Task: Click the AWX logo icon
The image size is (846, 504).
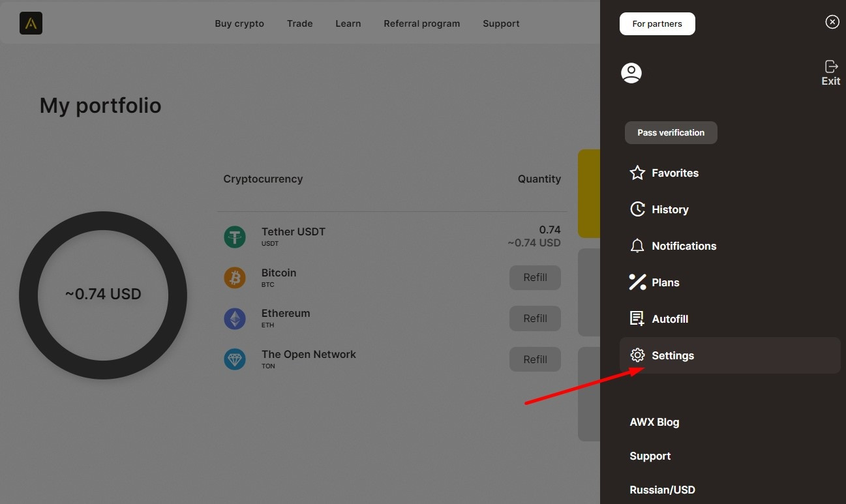Action: click(31, 23)
